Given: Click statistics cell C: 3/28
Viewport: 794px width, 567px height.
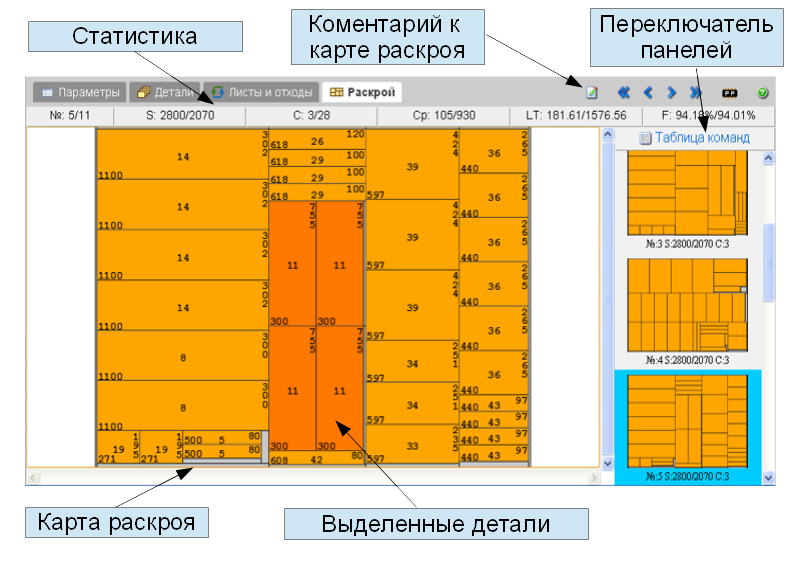Looking at the screenshot, I should click(311, 115).
